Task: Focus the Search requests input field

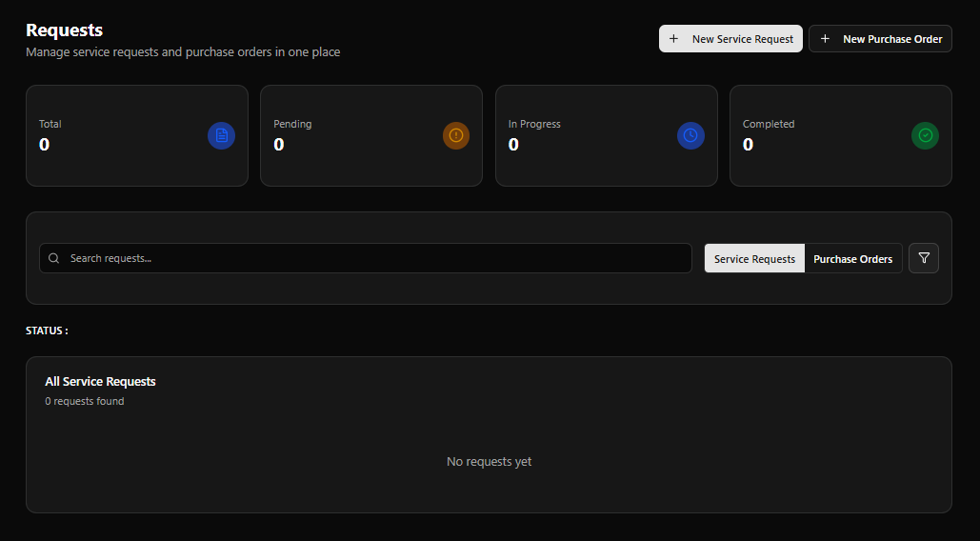Action: point(366,258)
